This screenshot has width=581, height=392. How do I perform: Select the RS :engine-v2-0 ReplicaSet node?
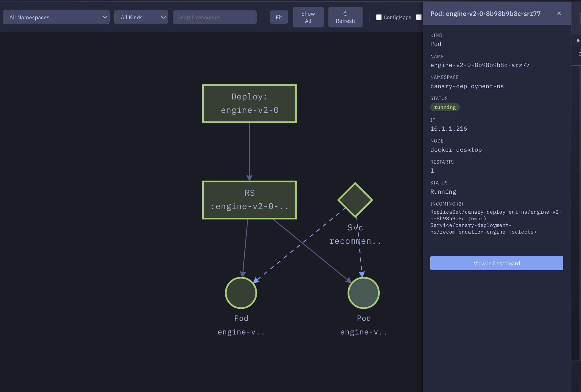(249, 199)
